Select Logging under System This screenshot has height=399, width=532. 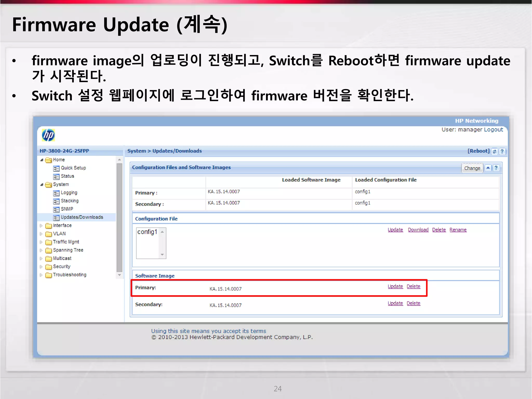[x=69, y=193]
